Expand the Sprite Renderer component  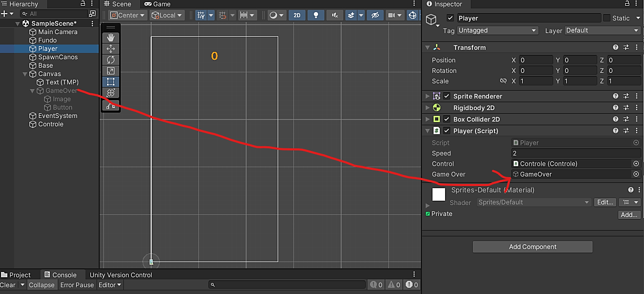(x=428, y=96)
